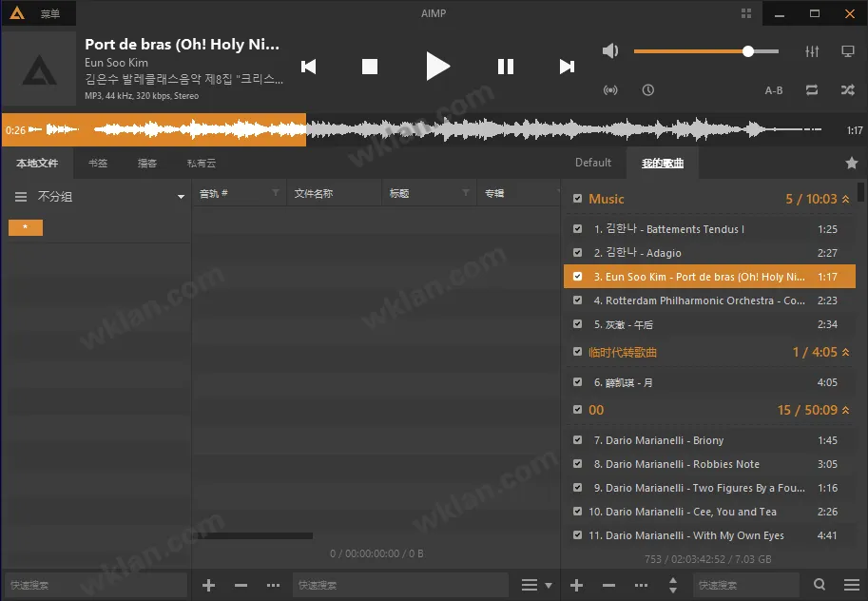This screenshot has height=601, width=868.
Task: Pause the current track
Action: 506,67
